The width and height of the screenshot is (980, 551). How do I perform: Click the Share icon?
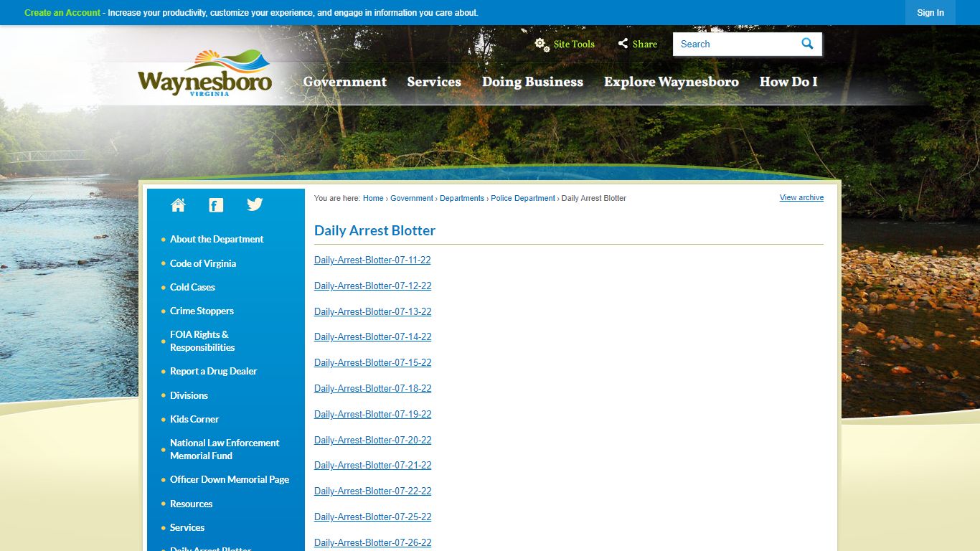pos(623,44)
